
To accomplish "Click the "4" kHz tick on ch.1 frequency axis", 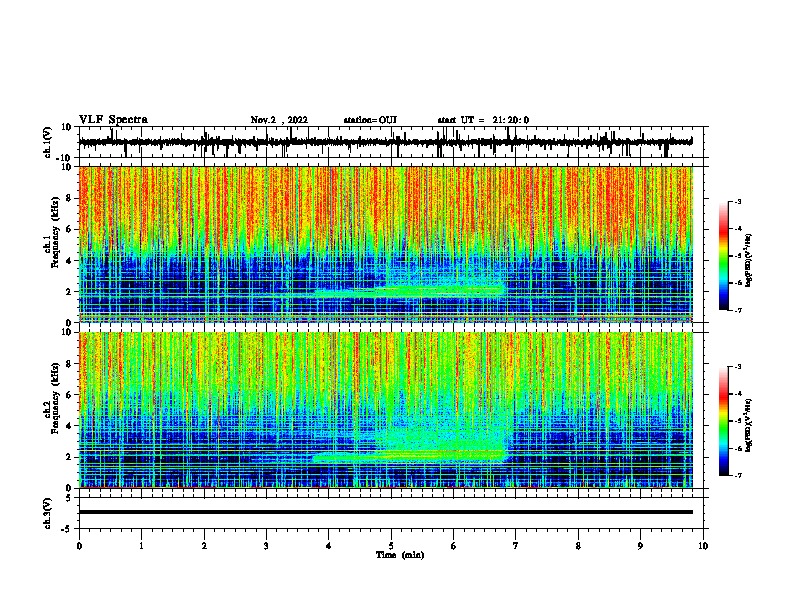I will [x=69, y=261].
